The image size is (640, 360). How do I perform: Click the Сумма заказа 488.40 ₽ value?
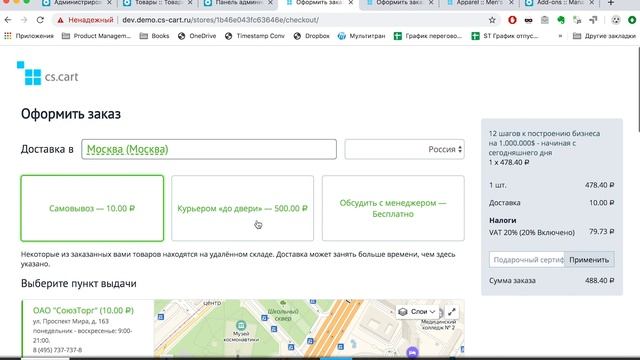600,280
